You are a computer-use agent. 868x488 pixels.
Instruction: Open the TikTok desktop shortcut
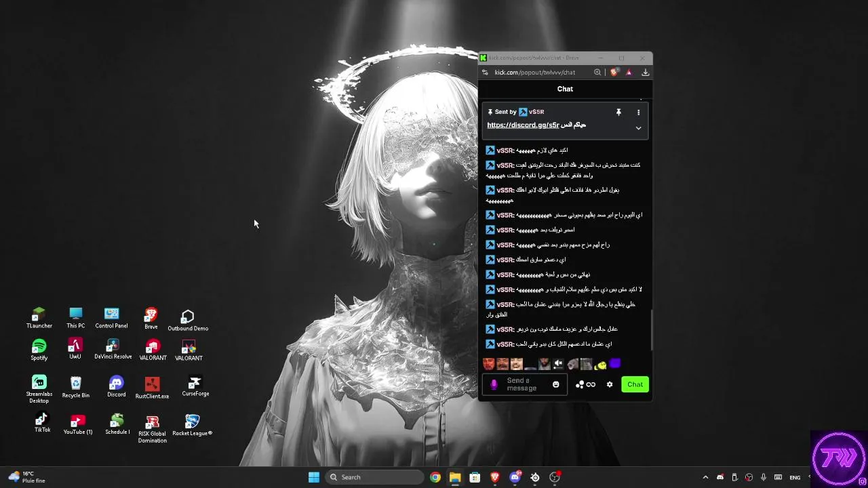(42, 423)
